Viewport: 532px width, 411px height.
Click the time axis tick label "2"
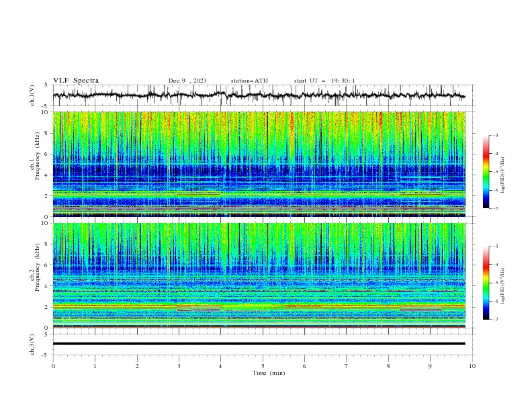point(137,366)
